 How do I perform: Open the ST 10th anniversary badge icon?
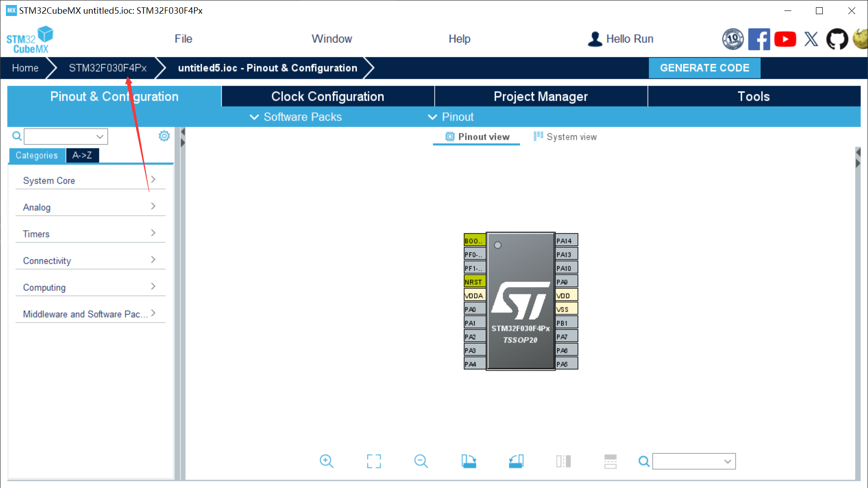tap(733, 39)
